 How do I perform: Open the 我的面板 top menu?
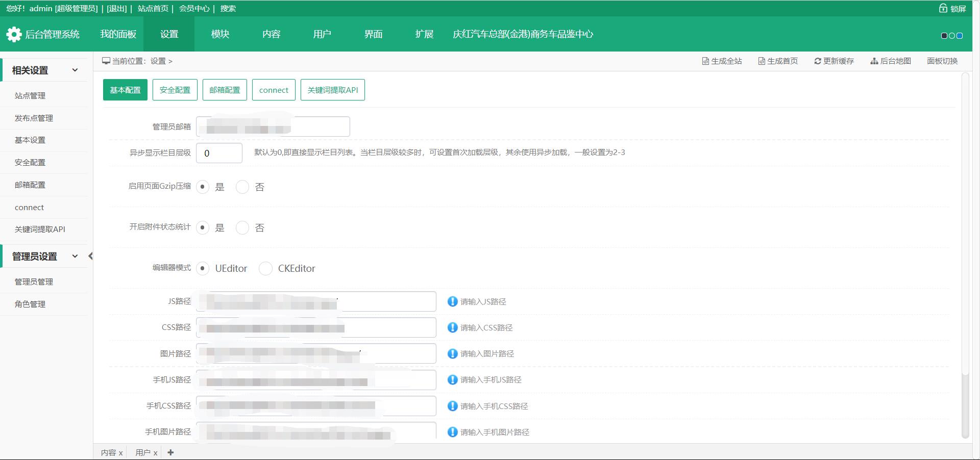tap(118, 34)
